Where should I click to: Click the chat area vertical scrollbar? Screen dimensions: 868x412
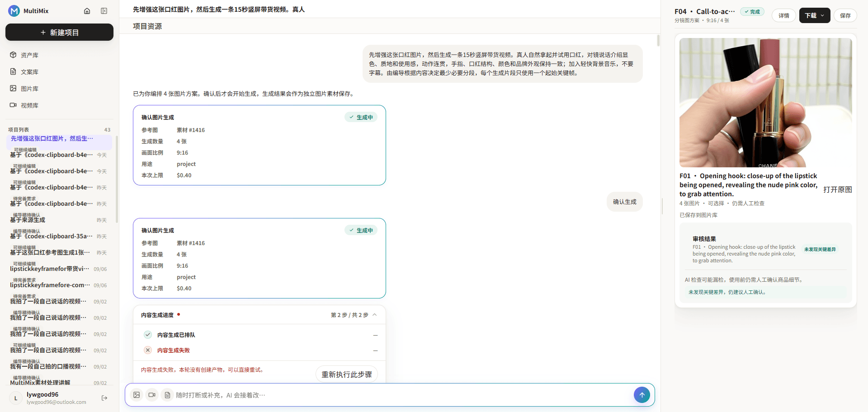click(x=658, y=41)
